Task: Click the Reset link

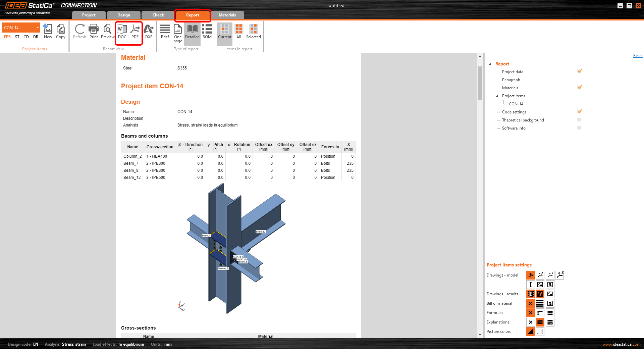Action: point(638,56)
